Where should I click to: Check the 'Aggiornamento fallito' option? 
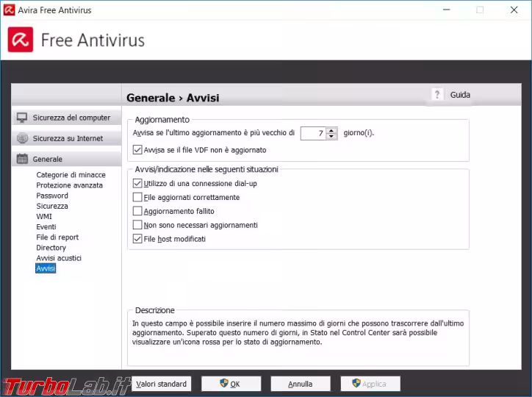137,212
